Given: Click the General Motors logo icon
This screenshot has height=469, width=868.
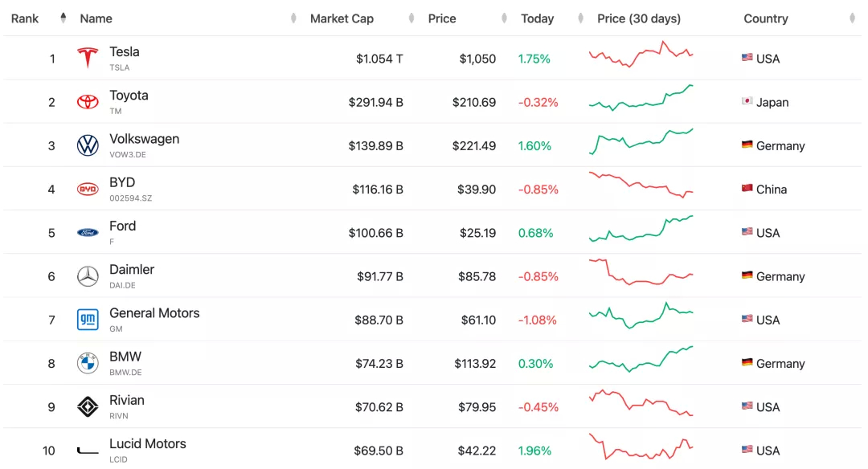Looking at the screenshot, I should 88,320.
